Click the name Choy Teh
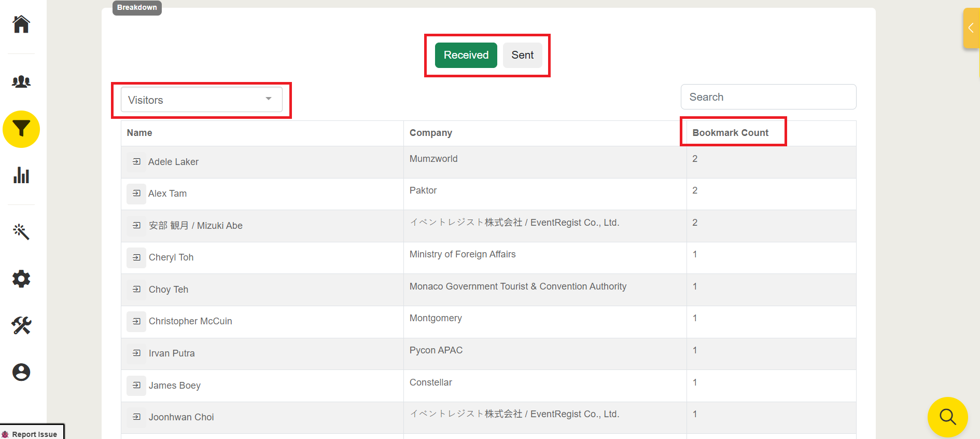The width and height of the screenshot is (980, 439). [x=169, y=290]
